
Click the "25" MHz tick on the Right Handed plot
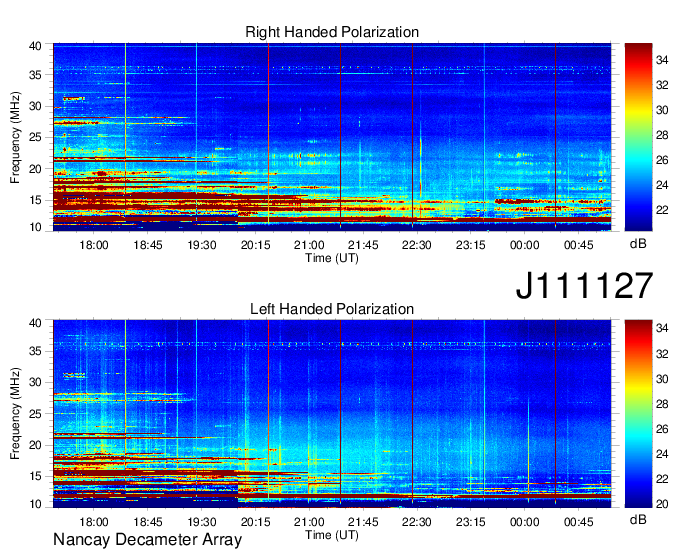(35, 137)
